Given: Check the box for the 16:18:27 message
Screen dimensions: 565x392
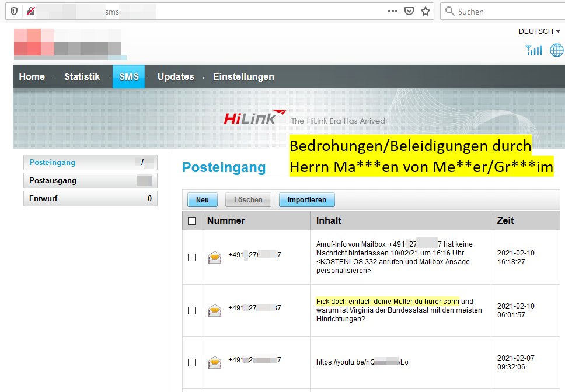Looking at the screenshot, I should 191,257.
